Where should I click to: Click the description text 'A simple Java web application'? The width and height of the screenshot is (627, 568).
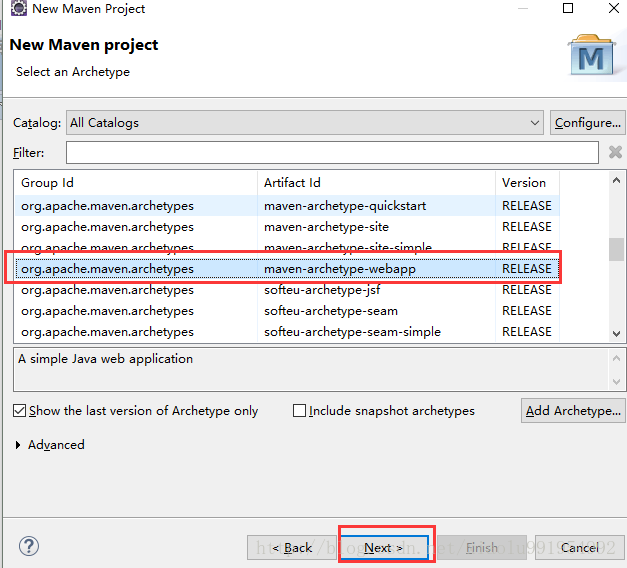point(106,359)
